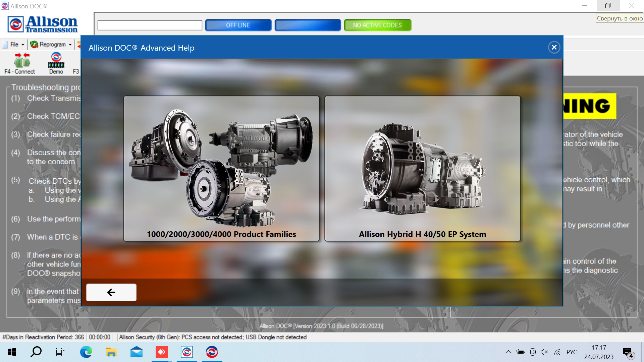This screenshot has width=644, height=362.
Task: Select 1000/2000/3000/4000 Product Families
Action: [x=221, y=168]
